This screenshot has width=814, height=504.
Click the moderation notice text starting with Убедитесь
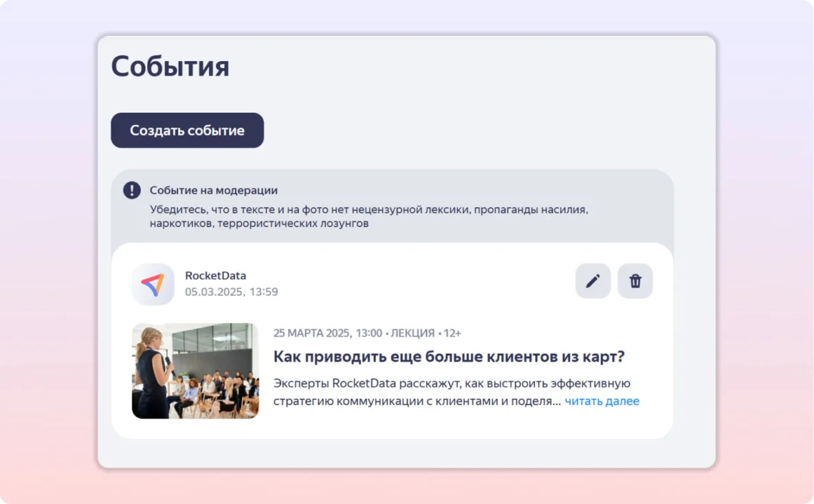[368, 217]
